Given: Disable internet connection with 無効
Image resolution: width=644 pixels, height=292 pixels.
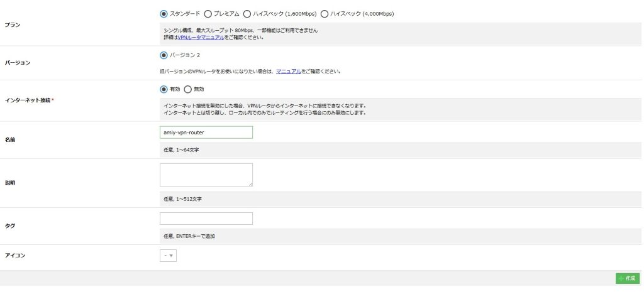Looking at the screenshot, I should [x=187, y=89].
